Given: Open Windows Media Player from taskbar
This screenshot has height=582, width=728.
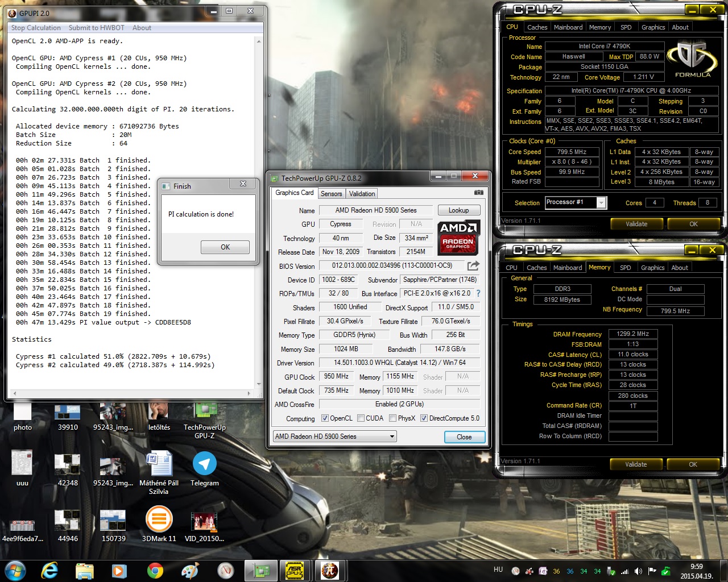Looking at the screenshot, I should click(119, 571).
